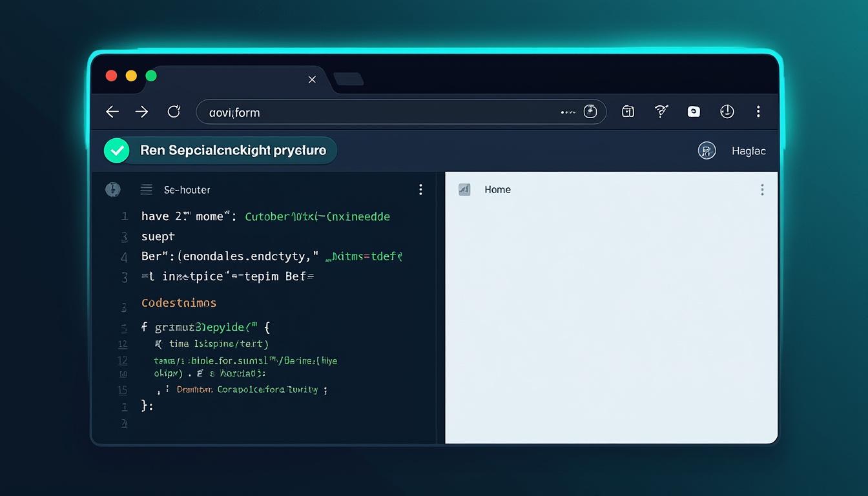Image resolution: width=868 pixels, height=496 pixels.
Task: Reload the current page
Action: pos(174,111)
